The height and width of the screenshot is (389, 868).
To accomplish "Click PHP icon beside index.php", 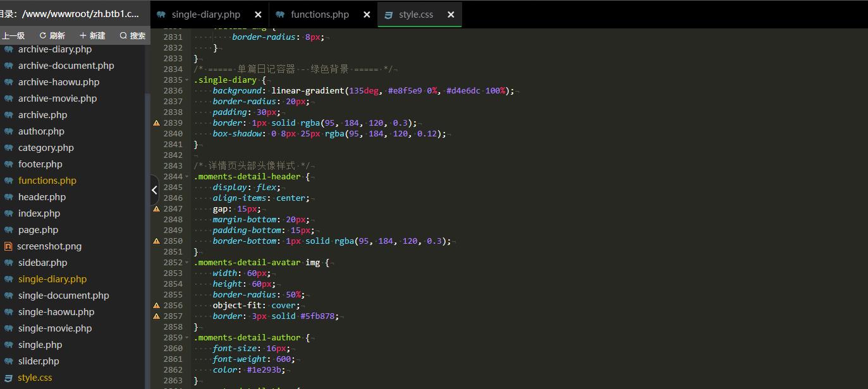I will pos(8,213).
